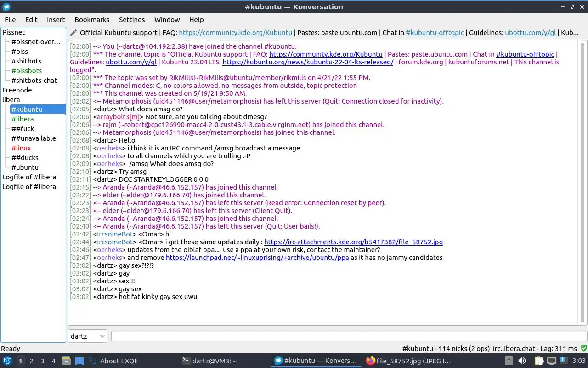Switch to file_58752.jpg Firefox task

point(408,361)
